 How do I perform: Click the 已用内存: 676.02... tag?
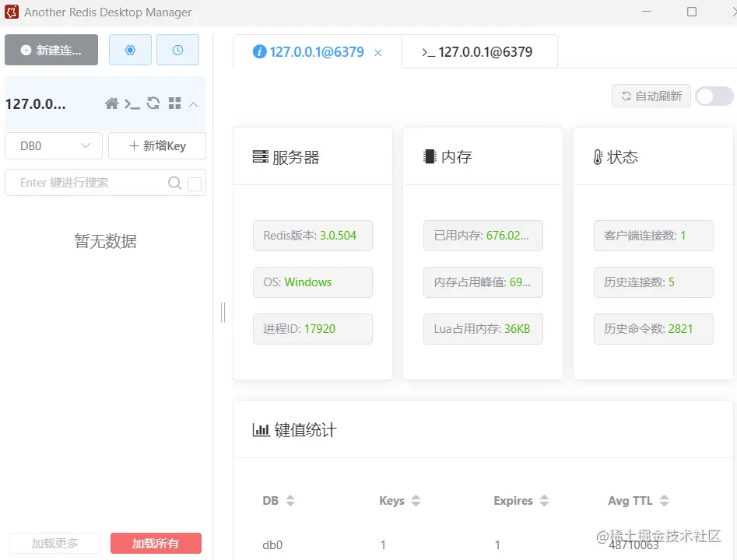[483, 236]
